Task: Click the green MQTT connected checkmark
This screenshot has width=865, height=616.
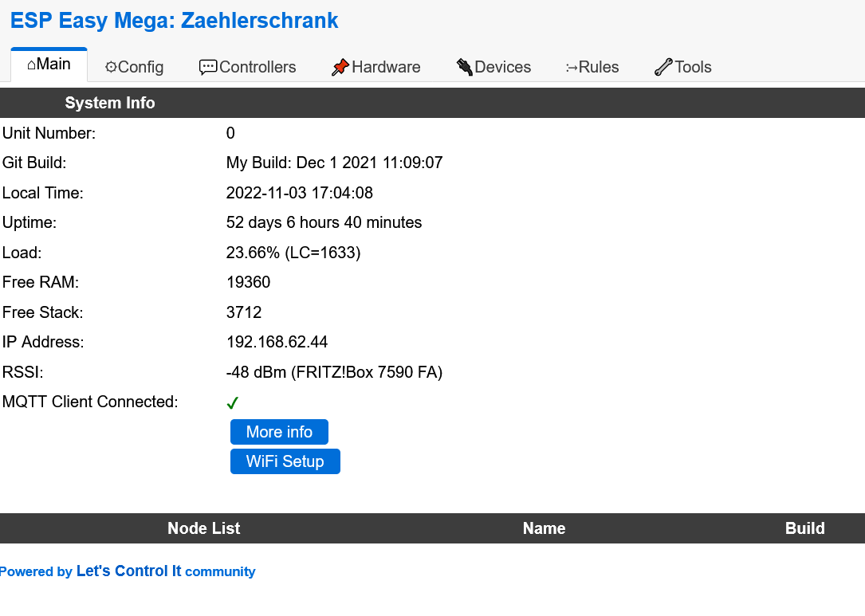Action: tap(233, 403)
